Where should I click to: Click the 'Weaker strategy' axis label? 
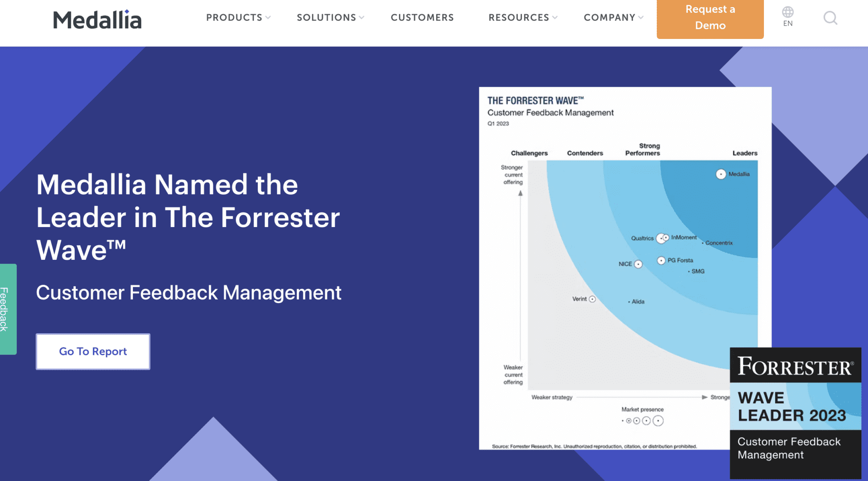pos(552,397)
